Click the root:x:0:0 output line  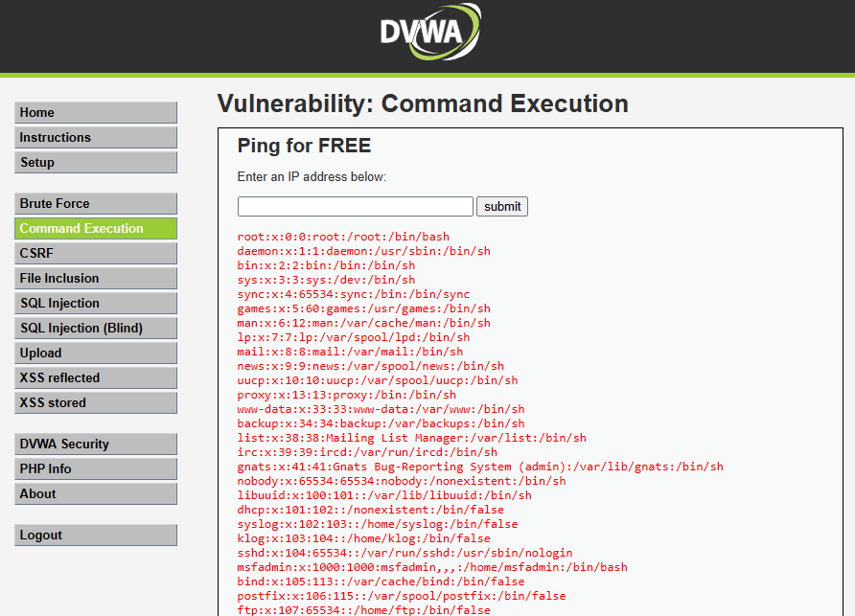pyautogui.click(x=343, y=237)
